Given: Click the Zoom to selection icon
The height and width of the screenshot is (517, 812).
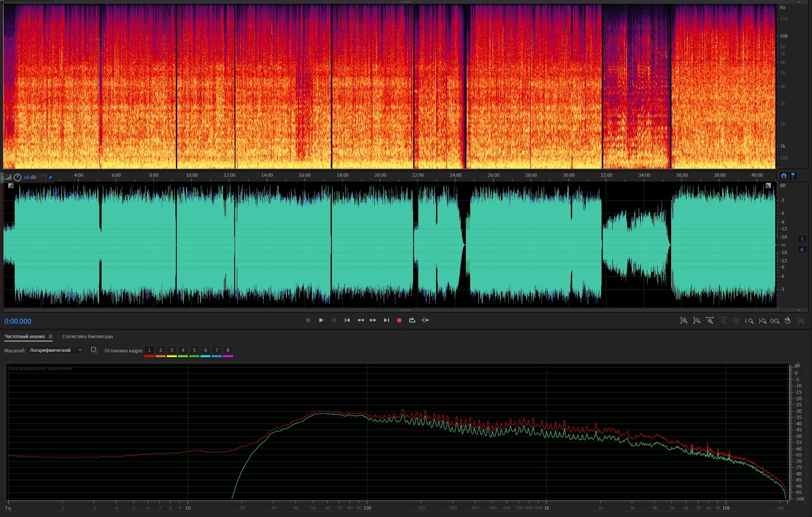Looking at the screenshot, I should (775, 321).
